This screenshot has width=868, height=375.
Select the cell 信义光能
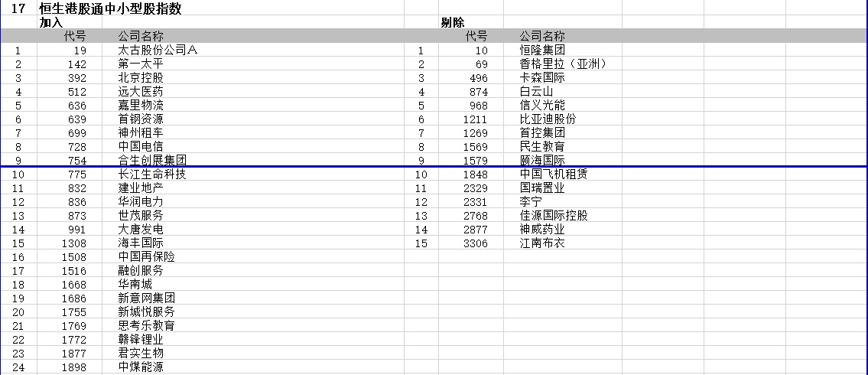pos(542,106)
